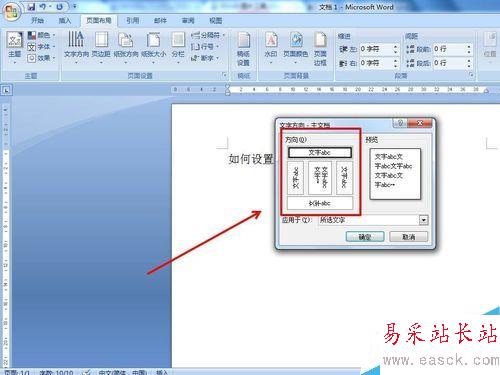This screenshot has height=375, width=500.
Task: Open 行号 line numbers dropdown
Action: (205, 47)
